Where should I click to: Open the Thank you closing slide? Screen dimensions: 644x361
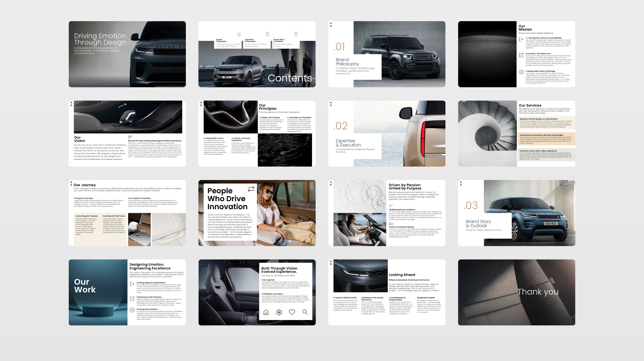pos(517,292)
